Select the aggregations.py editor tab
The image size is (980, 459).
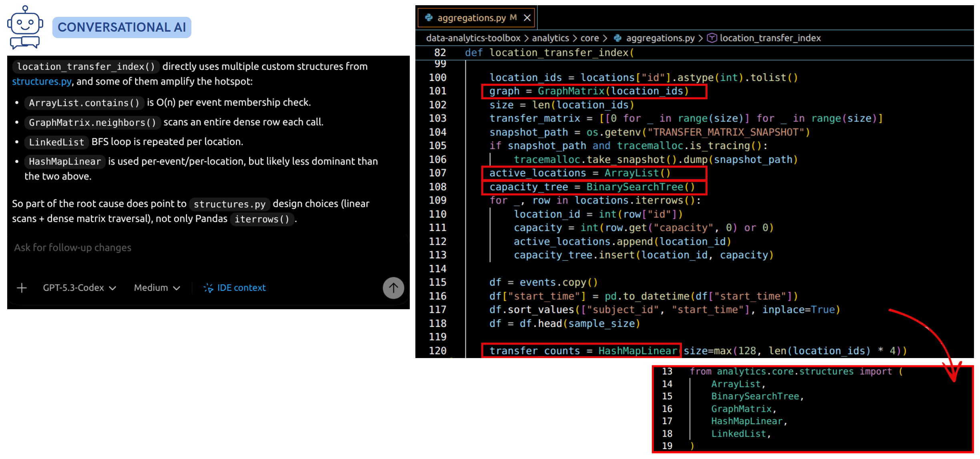[472, 17]
